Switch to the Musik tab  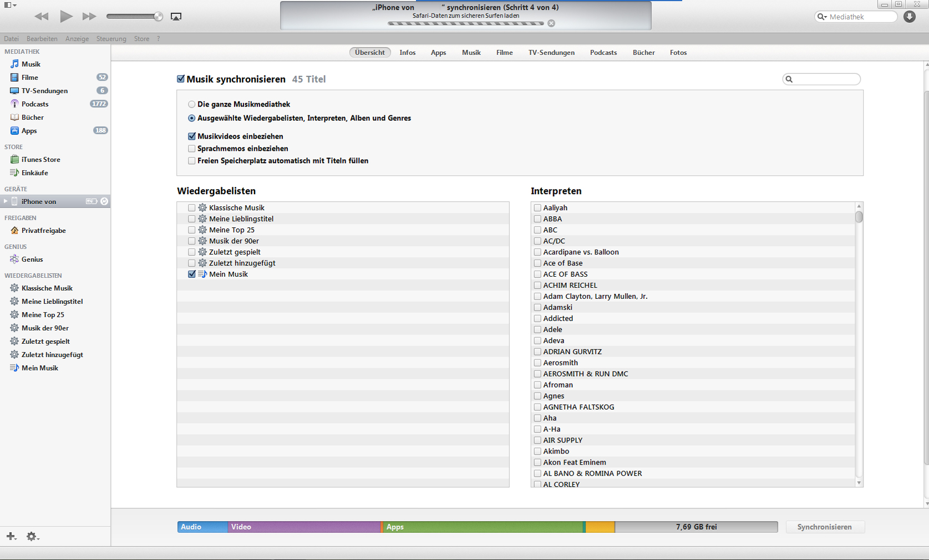tap(471, 53)
